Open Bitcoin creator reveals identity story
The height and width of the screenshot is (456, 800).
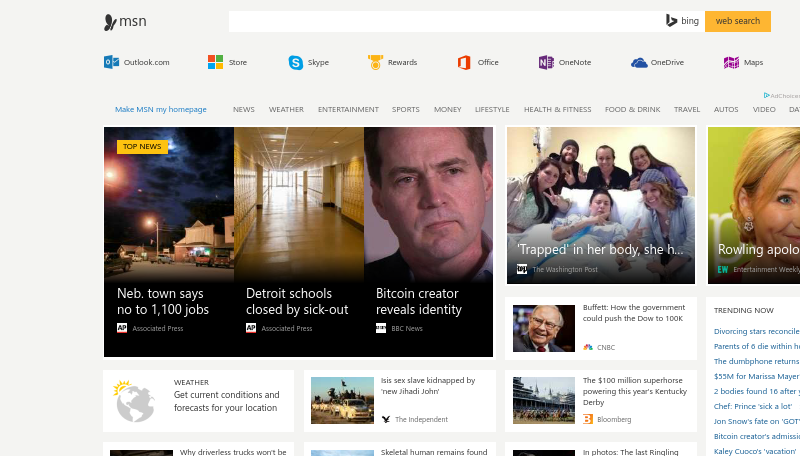419,301
